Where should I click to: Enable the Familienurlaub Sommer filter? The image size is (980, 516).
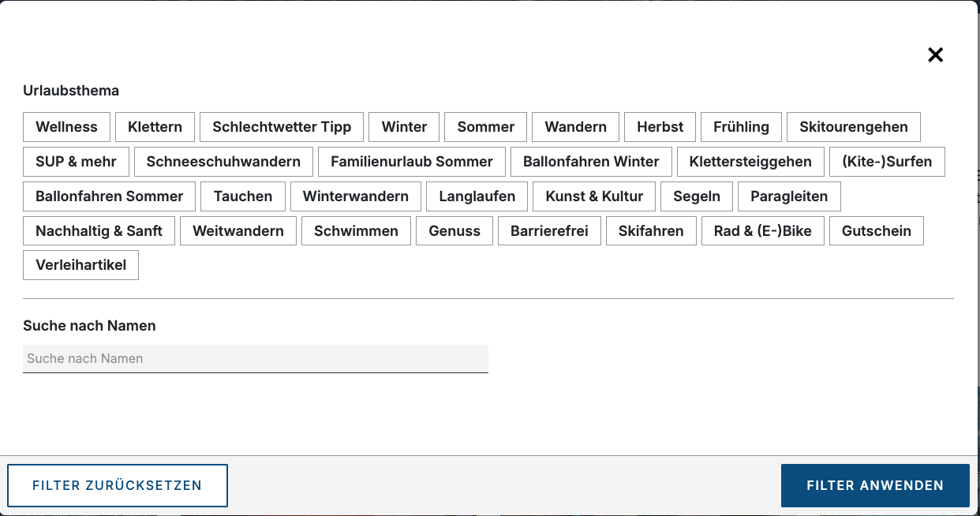pos(411,162)
